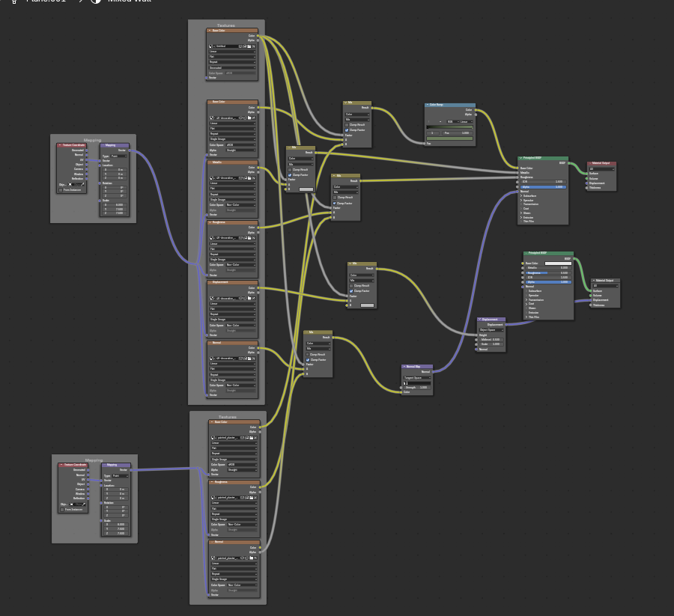Enable Clamp Result on the topmost Mix node
This screenshot has width=674, height=616.
[x=346, y=125]
